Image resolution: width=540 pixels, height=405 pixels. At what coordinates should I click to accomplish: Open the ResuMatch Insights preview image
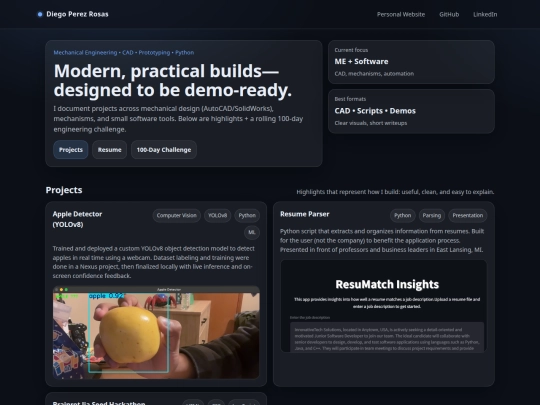click(x=384, y=306)
